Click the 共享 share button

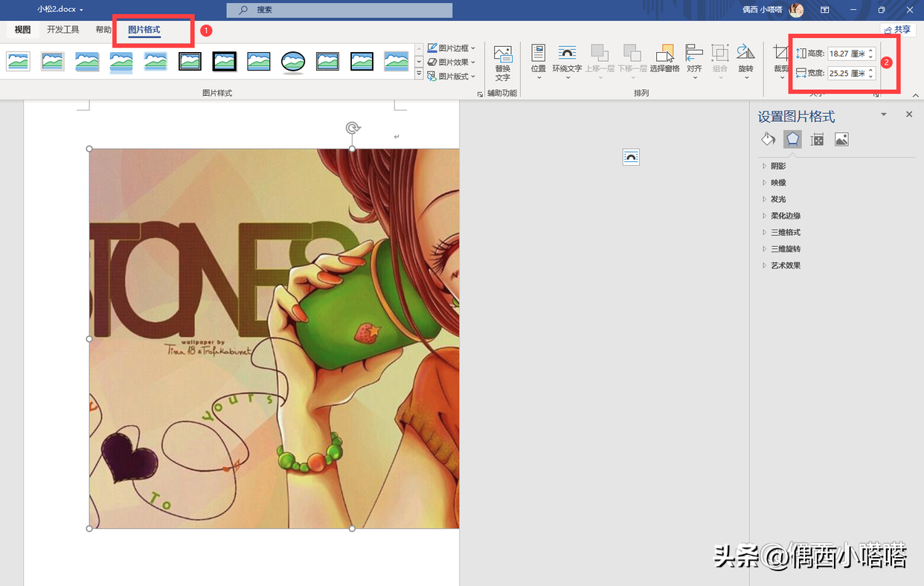897,30
